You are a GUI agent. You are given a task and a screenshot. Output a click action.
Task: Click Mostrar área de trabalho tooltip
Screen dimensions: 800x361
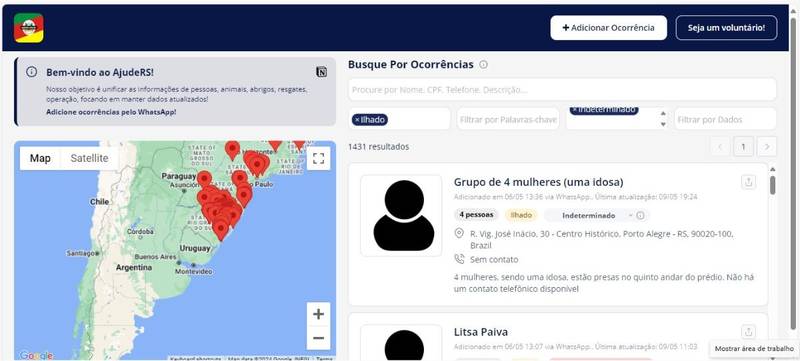(754, 349)
